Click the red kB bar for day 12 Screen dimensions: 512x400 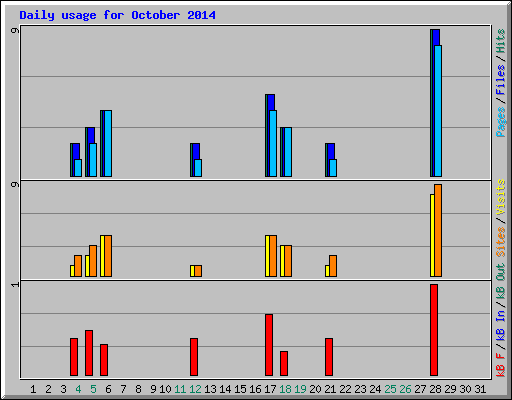[194, 357]
